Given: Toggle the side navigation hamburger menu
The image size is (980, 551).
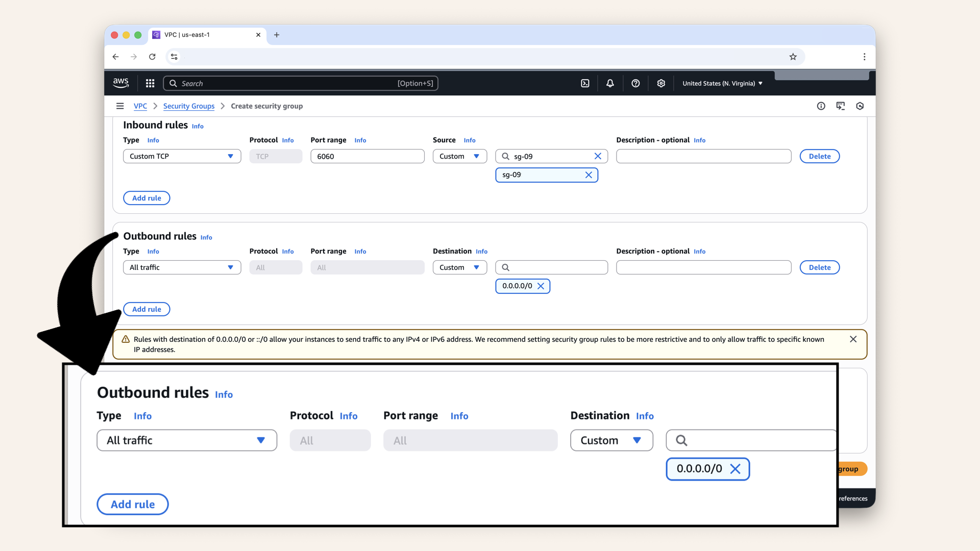Looking at the screenshot, I should [x=120, y=106].
